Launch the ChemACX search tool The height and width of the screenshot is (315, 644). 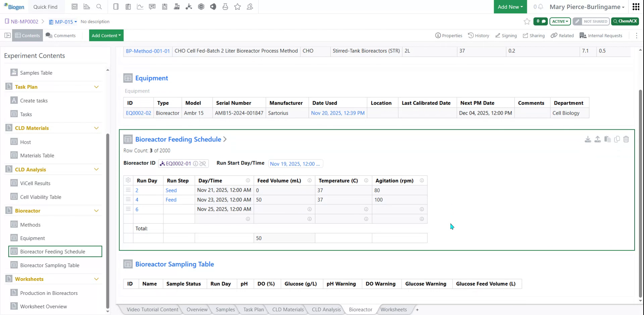click(625, 21)
